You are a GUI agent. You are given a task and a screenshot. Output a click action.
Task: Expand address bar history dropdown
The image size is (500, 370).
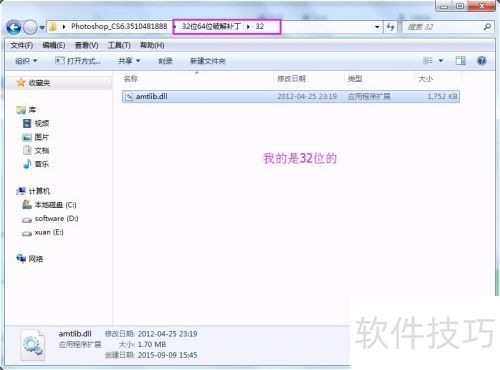coord(377,27)
